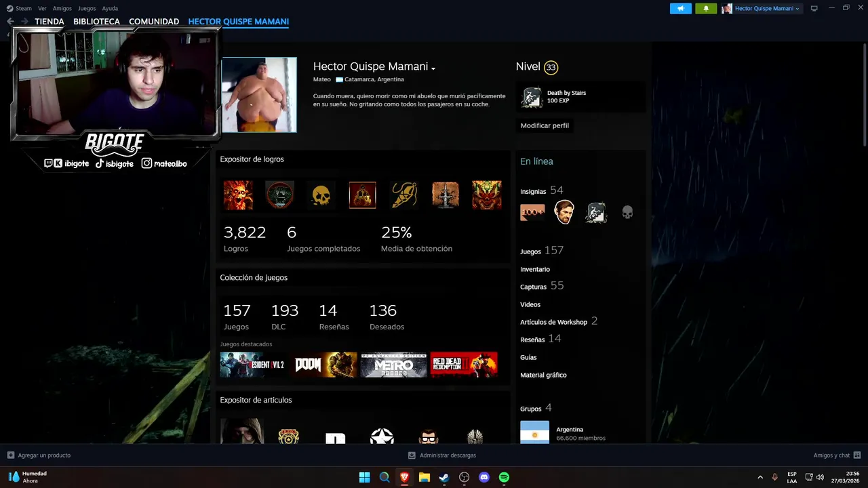Open the Metro Exodus game banner
Screen dimensions: 868x488
click(x=394, y=365)
